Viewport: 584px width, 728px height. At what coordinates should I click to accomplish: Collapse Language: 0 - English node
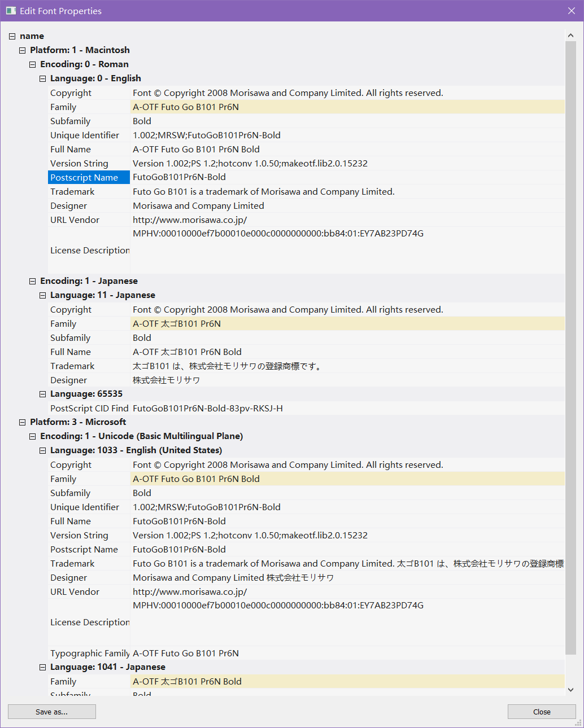42,78
